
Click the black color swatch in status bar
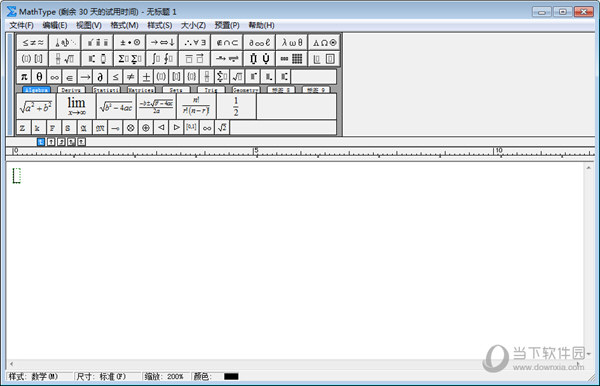click(x=231, y=376)
